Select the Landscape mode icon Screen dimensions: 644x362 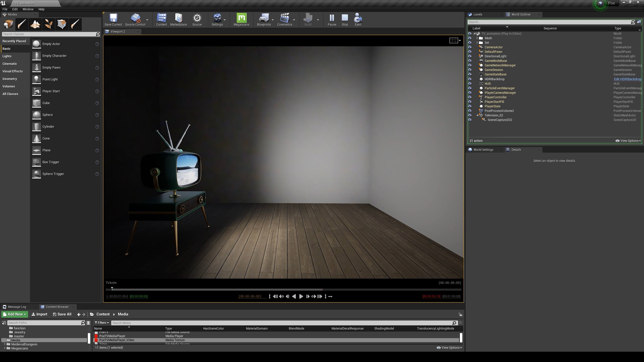[x=35, y=24]
